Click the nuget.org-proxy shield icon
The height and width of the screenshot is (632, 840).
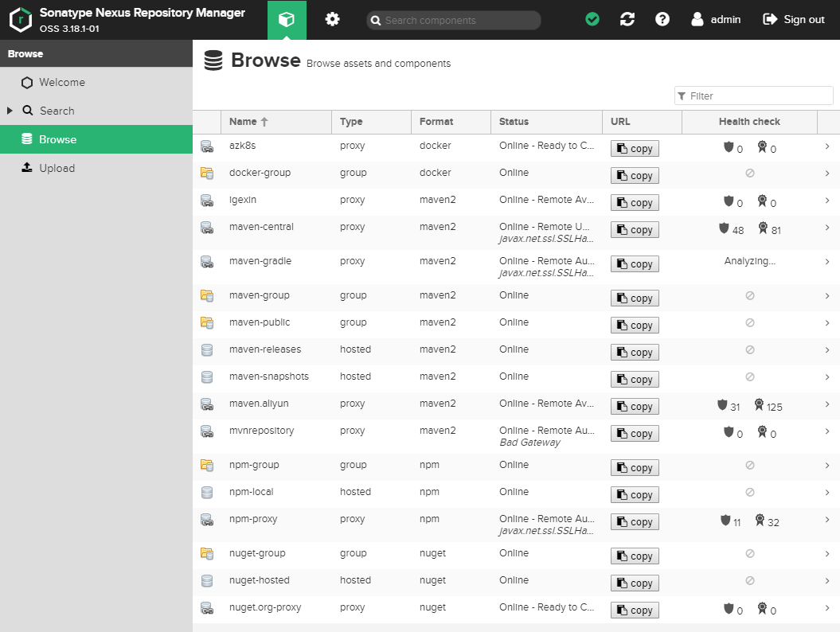(729, 608)
